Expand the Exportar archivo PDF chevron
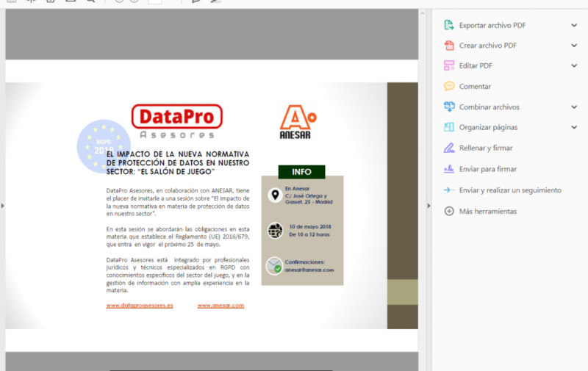Image resolution: width=588 pixels, height=371 pixels. pos(574,25)
